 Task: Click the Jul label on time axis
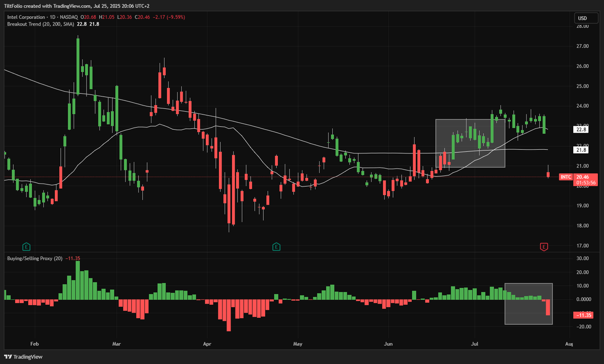475,344
